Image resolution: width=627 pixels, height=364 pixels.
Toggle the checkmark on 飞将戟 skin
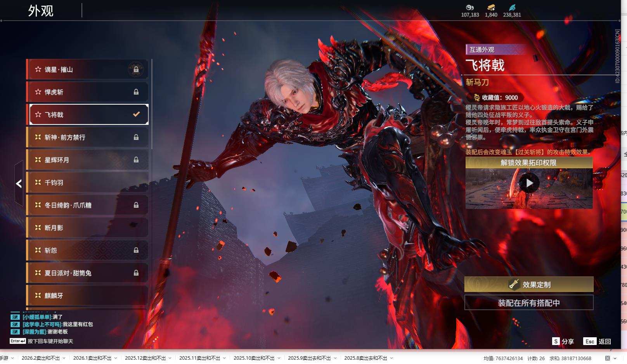coord(136,114)
